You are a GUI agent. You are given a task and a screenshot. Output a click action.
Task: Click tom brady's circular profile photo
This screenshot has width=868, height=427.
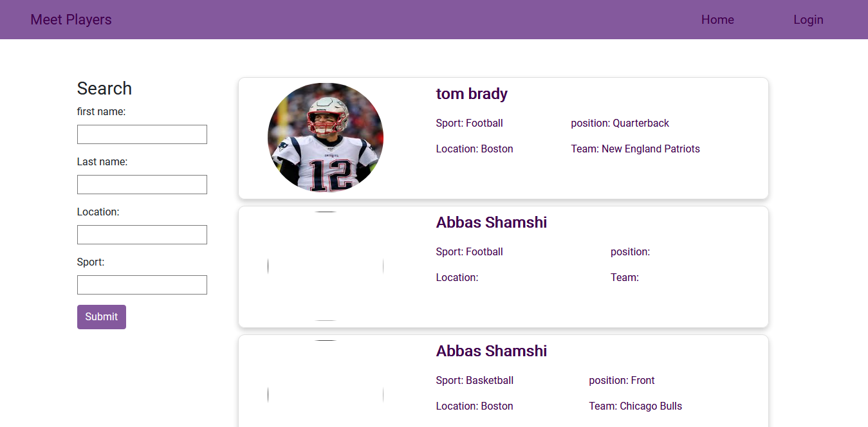pyautogui.click(x=326, y=138)
